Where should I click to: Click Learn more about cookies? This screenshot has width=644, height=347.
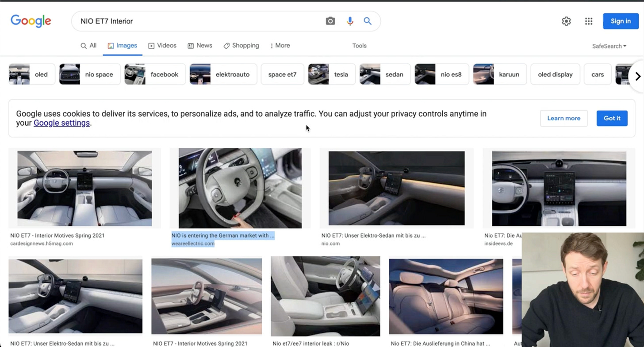563,118
